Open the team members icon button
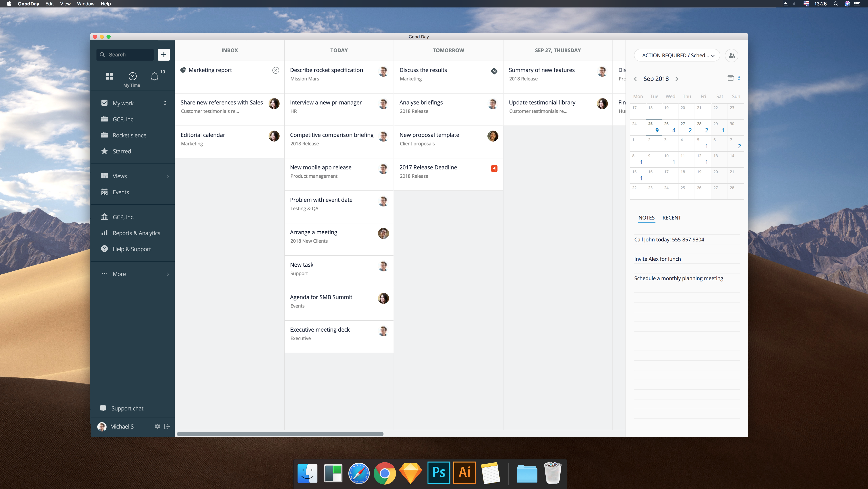The width and height of the screenshot is (868, 489). point(731,55)
